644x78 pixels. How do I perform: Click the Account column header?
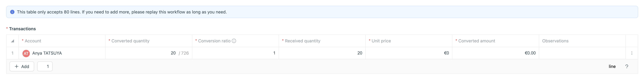click(33, 41)
